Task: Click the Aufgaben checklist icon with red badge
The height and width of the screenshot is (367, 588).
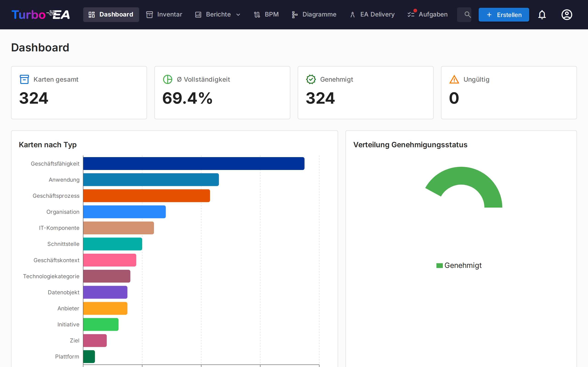Action: click(411, 14)
